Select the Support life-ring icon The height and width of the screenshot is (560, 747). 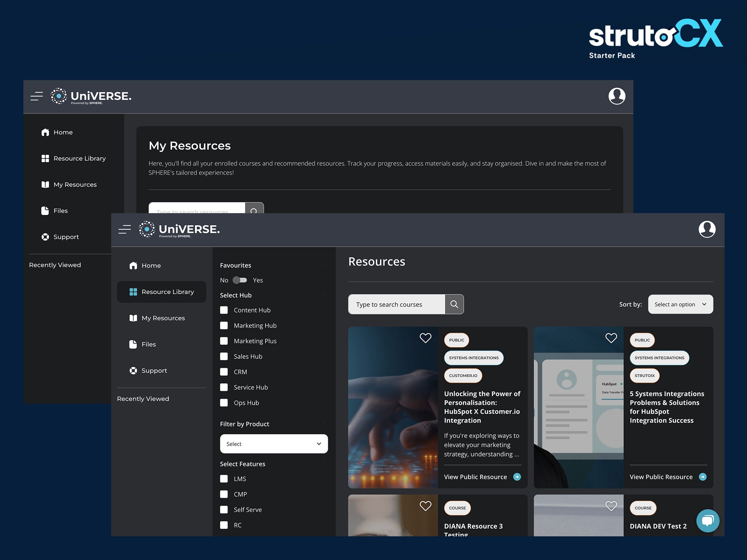[x=133, y=370]
